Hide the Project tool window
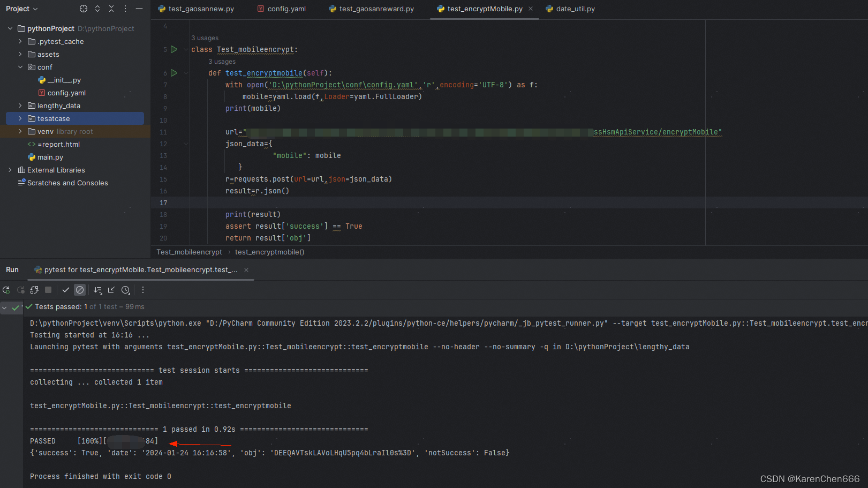 139,9
